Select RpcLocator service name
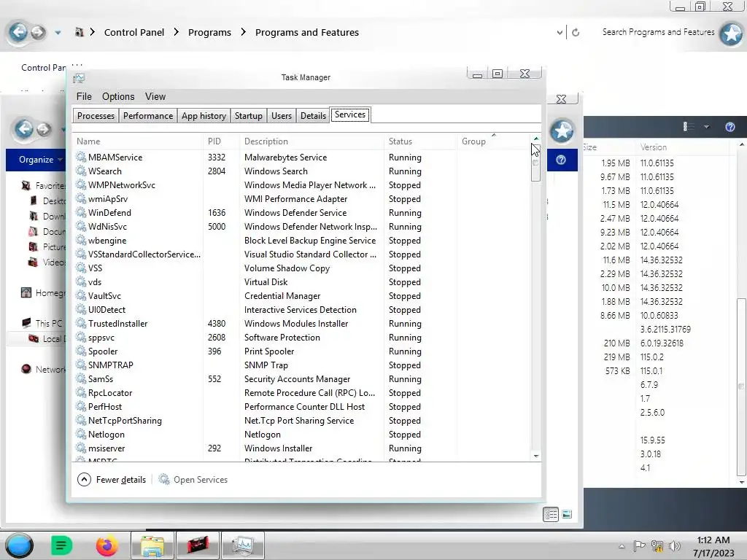The width and height of the screenshot is (747, 560). [110, 393]
